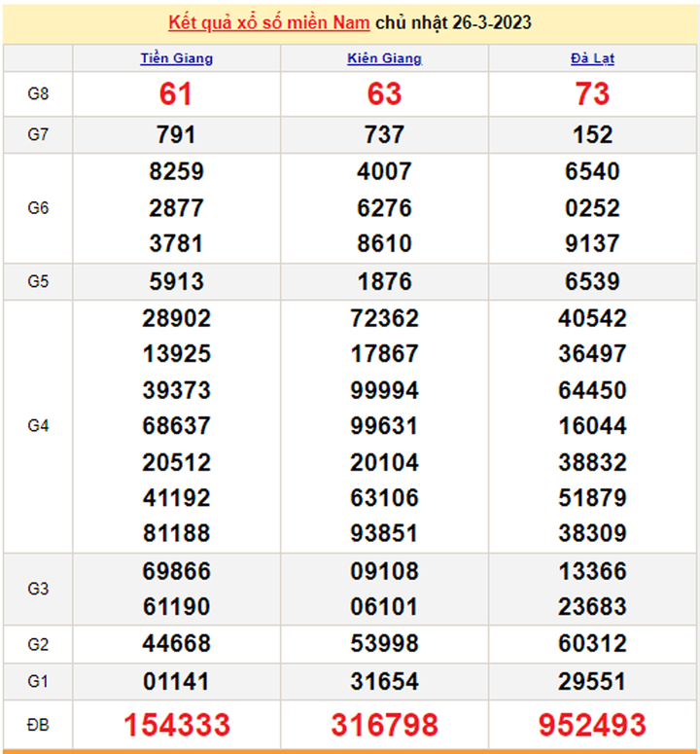The image size is (700, 754).
Task: Select the G4 row label
Action: 38,426
